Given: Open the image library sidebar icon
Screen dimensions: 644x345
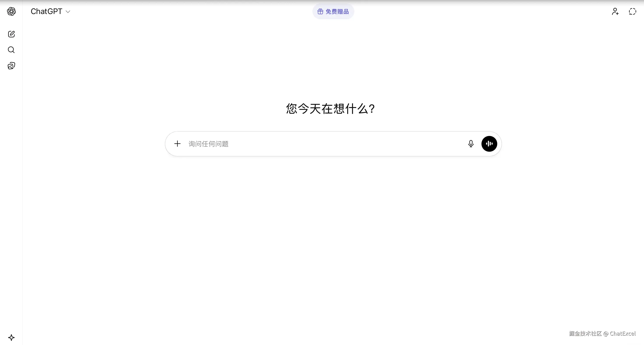Looking at the screenshot, I should [x=11, y=66].
